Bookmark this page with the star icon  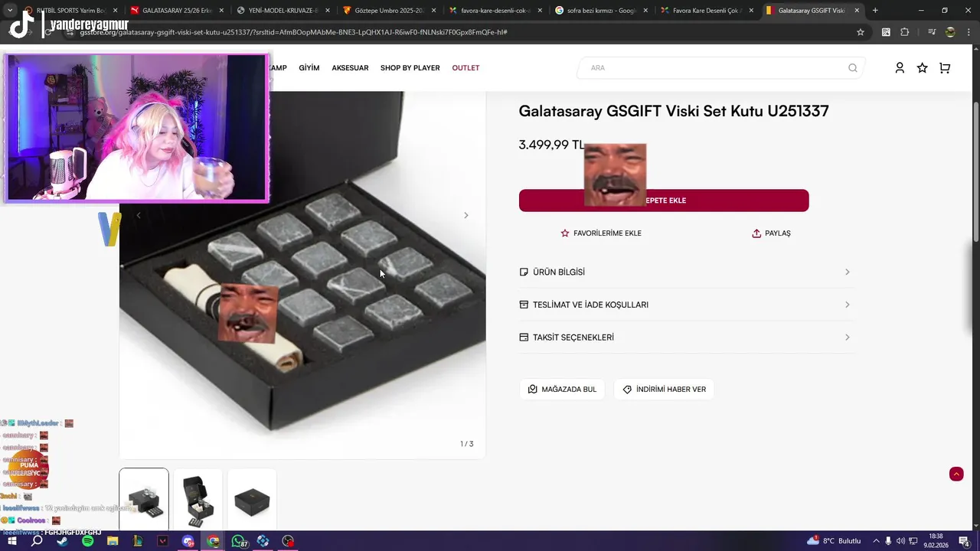(x=861, y=32)
